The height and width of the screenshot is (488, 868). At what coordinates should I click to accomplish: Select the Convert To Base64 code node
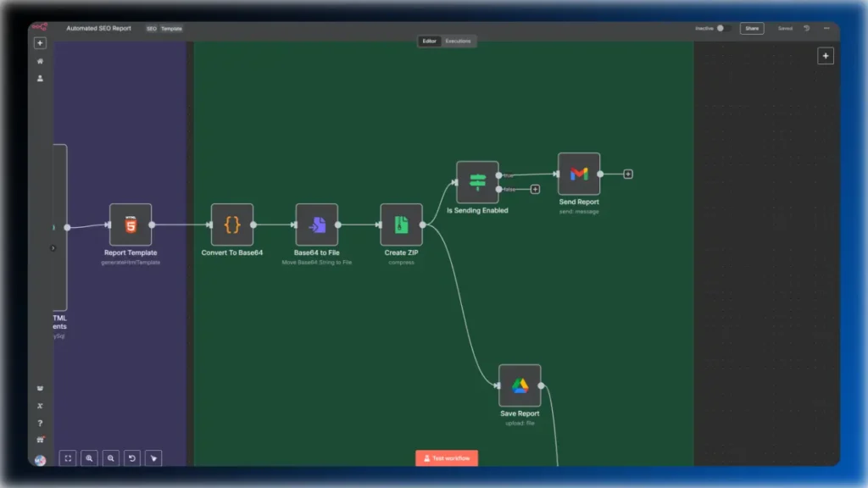232,225
